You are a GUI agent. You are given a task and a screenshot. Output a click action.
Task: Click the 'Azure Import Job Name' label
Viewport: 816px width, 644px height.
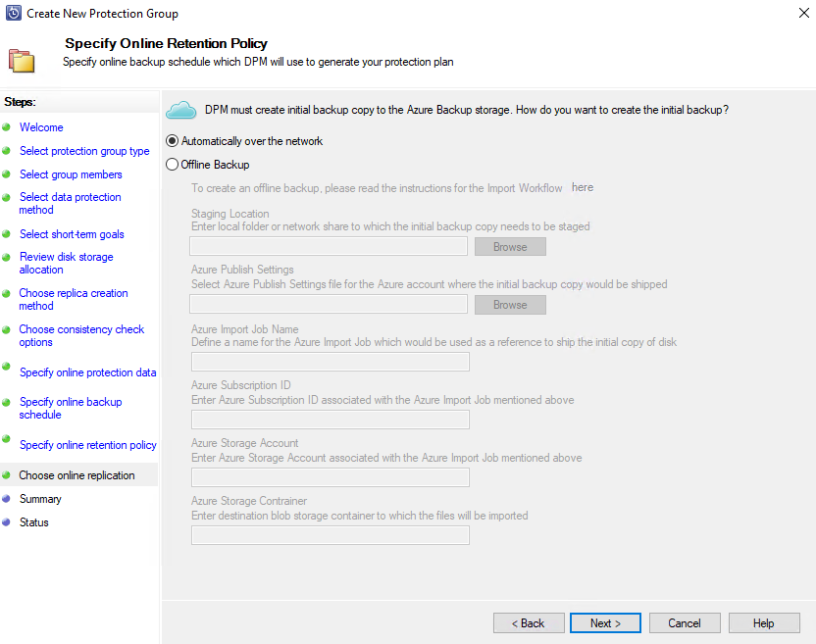(x=244, y=329)
